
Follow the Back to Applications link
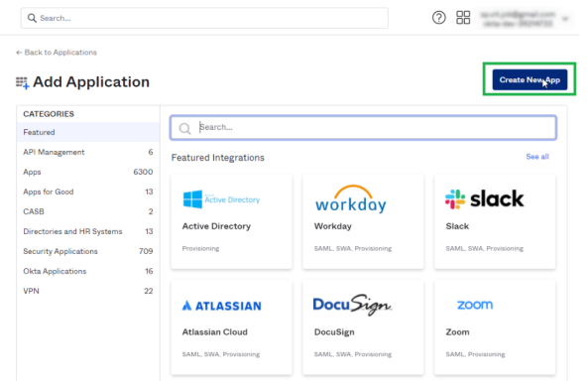[x=57, y=53]
